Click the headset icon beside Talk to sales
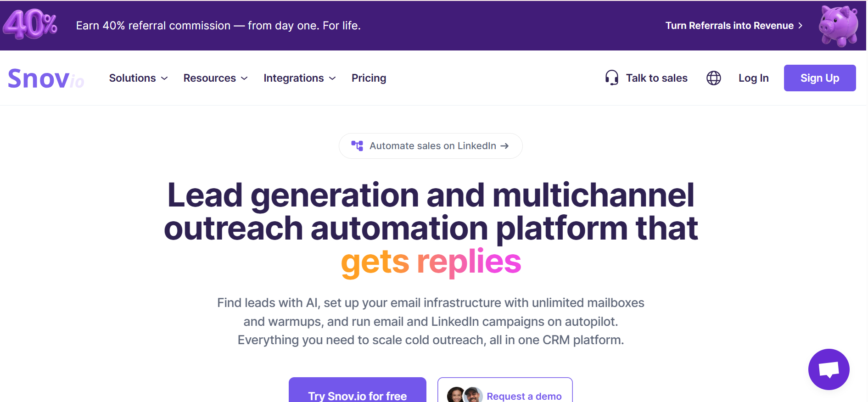868x402 pixels. click(x=611, y=78)
